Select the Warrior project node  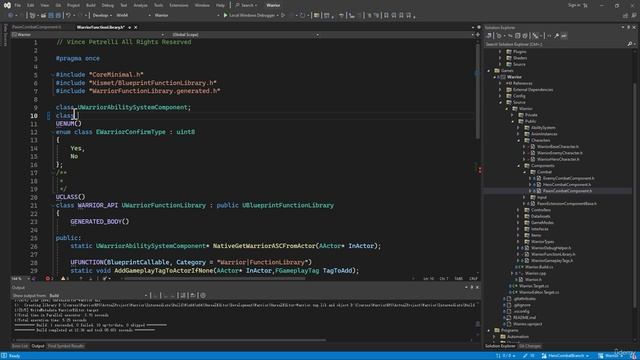click(514, 77)
